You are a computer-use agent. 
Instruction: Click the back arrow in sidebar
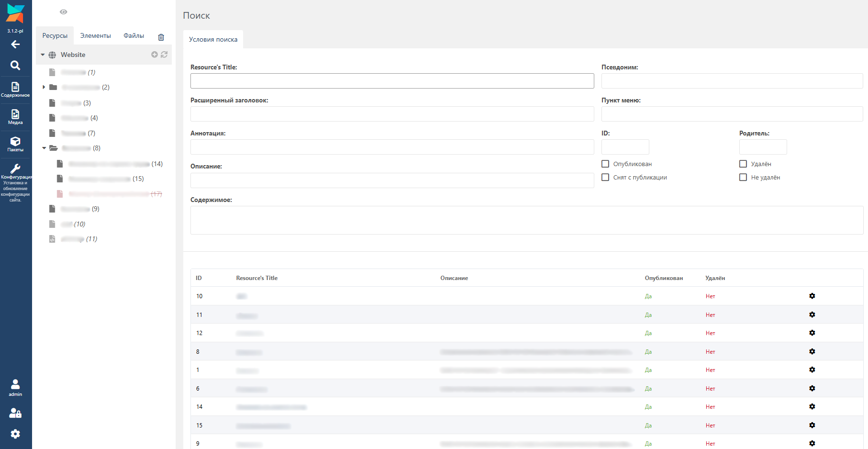tap(15, 45)
